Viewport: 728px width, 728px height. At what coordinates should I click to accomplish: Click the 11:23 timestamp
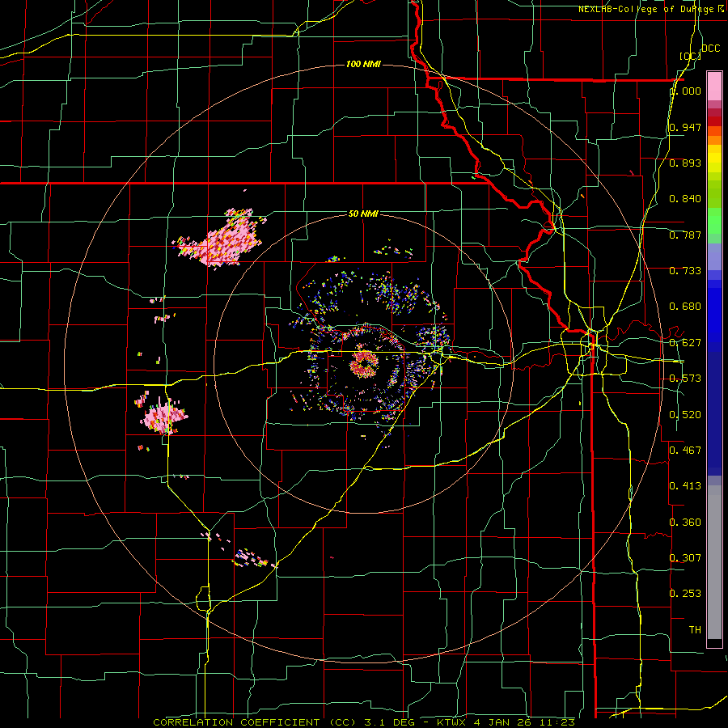(x=558, y=722)
